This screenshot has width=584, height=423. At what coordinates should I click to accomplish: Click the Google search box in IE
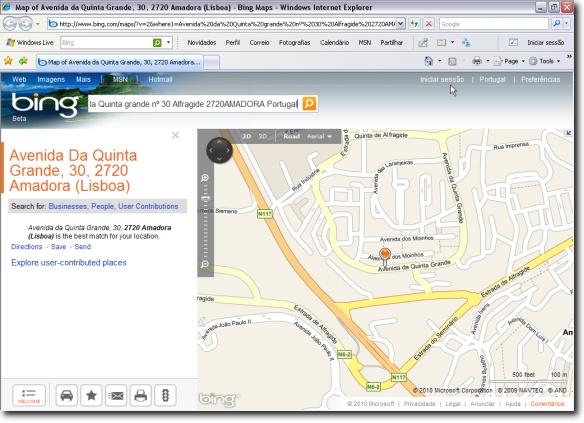click(494, 24)
